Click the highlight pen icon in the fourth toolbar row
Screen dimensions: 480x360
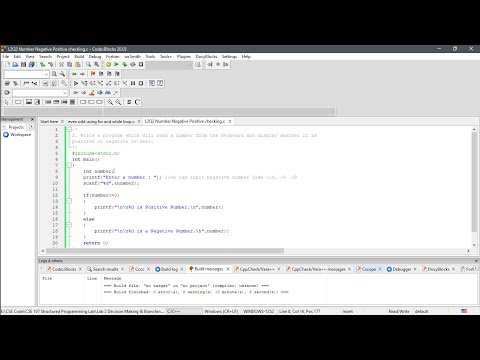92,93
